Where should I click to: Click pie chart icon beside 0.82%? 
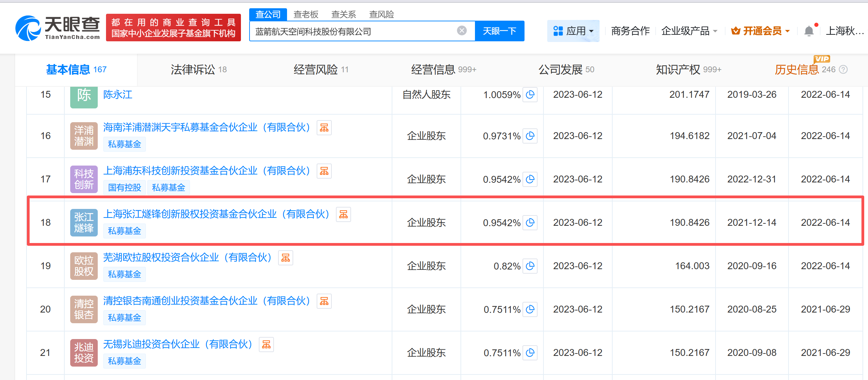[x=530, y=266]
